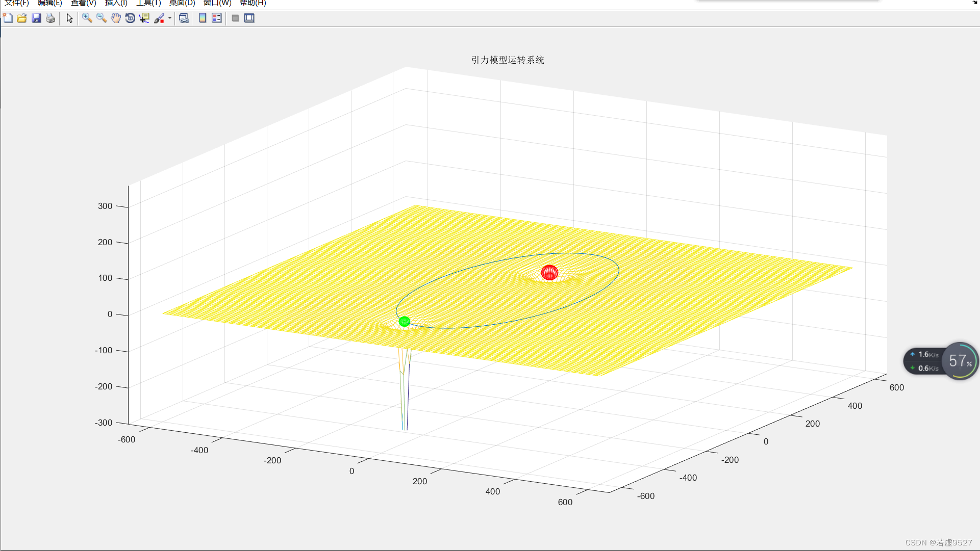Open the 编辑(E) menu
This screenshot has height=551, width=980.
point(50,3)
